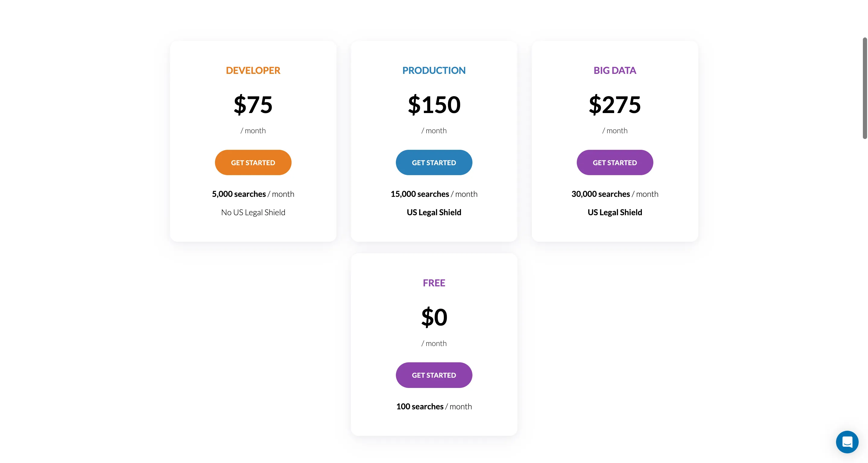The height and width of the screenshot is (463, 868).
Task: Click US Legal Shield under Production
Action: [434, 212]
